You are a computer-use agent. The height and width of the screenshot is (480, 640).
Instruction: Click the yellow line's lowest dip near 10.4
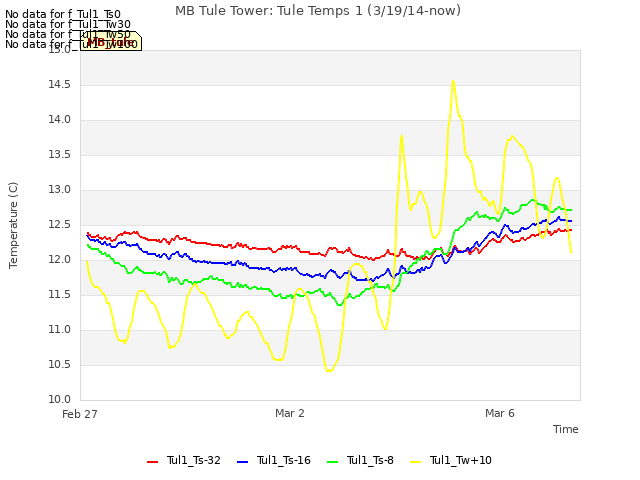(329, 370)
